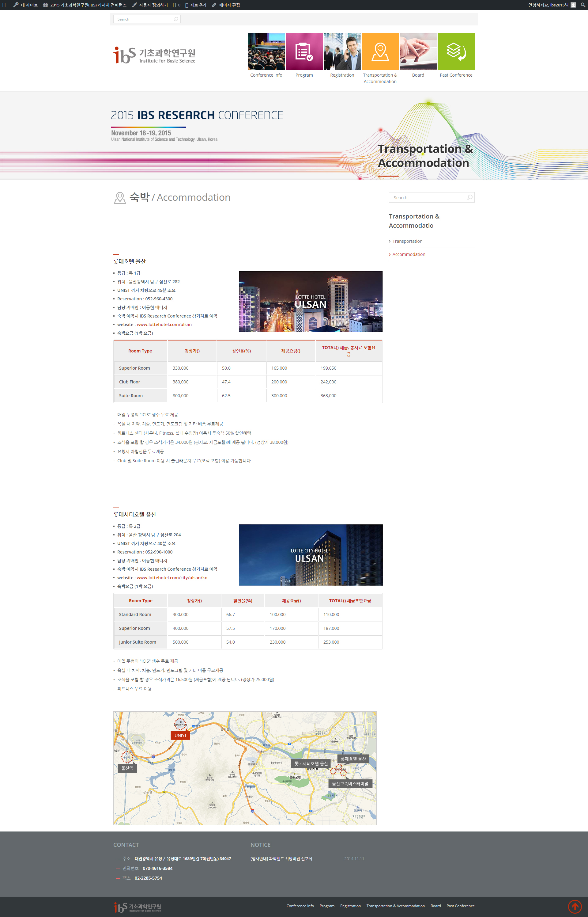The height and width of the screenshot is (917, 588).
Task: Click the IBS footer logo
Action: [x=137, y=907]
